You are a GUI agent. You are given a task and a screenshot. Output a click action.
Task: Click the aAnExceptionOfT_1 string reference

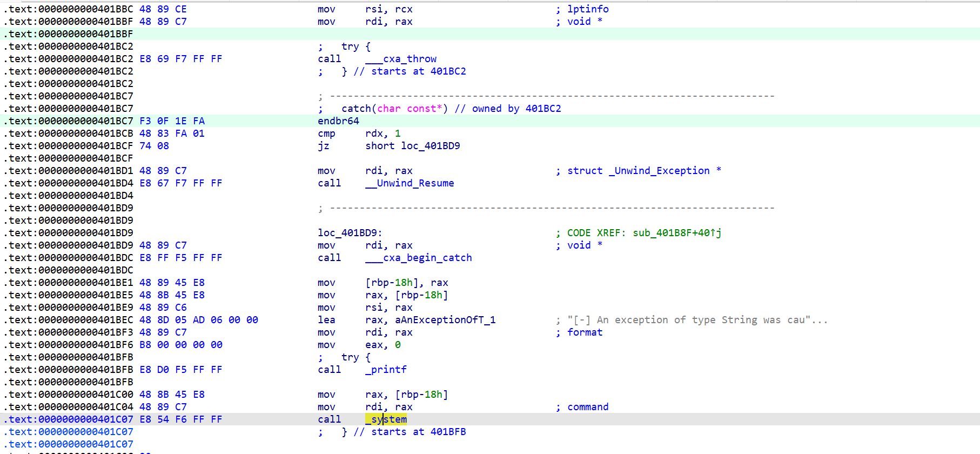point(446,320)
